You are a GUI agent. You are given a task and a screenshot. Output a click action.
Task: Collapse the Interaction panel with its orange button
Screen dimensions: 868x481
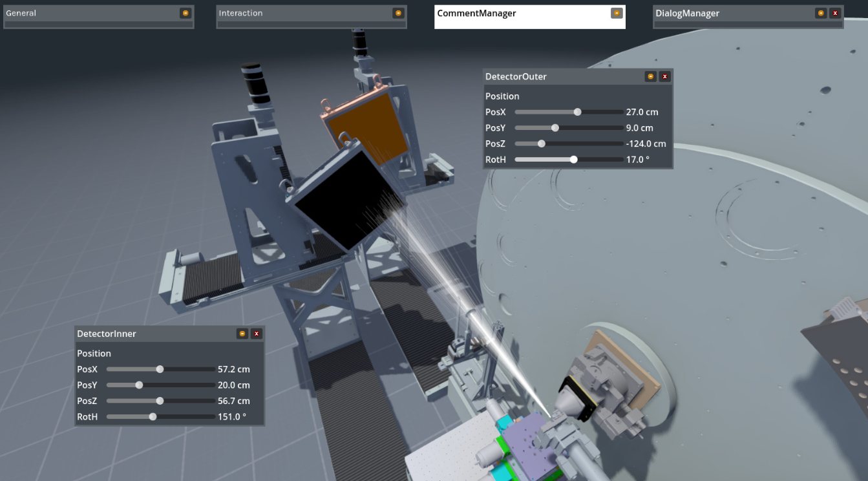398,13
